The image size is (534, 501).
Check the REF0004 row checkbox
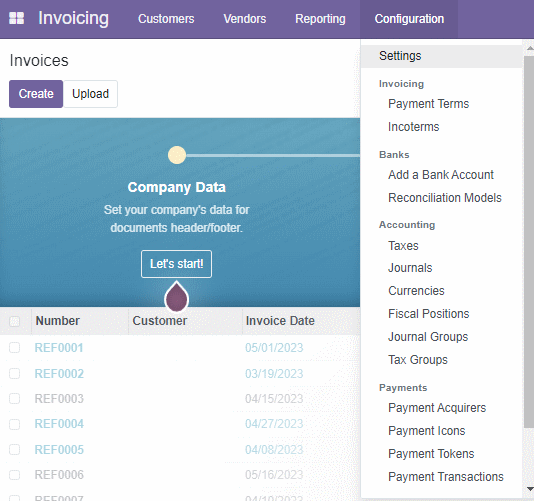[14, 424]
